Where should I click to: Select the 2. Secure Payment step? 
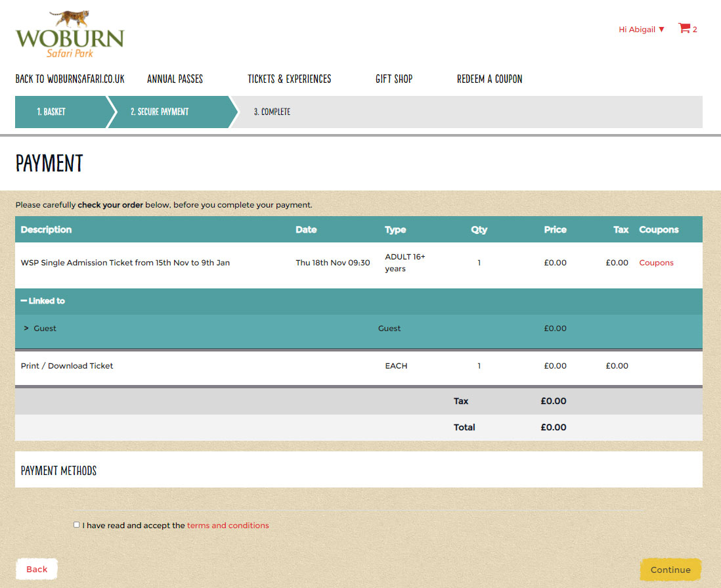coord(170,112)
